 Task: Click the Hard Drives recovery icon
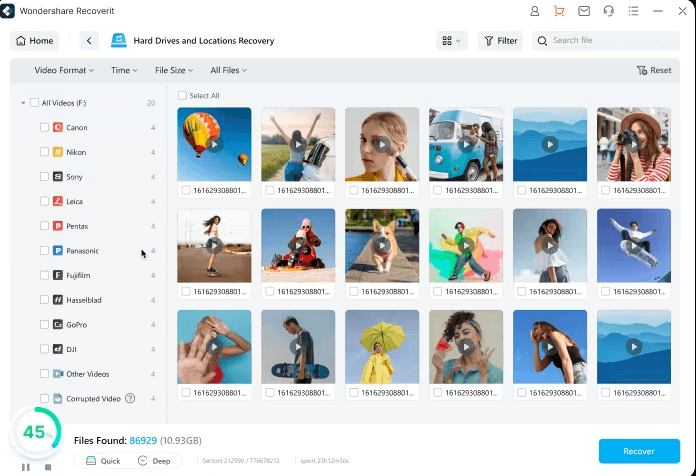click(119, 40)
